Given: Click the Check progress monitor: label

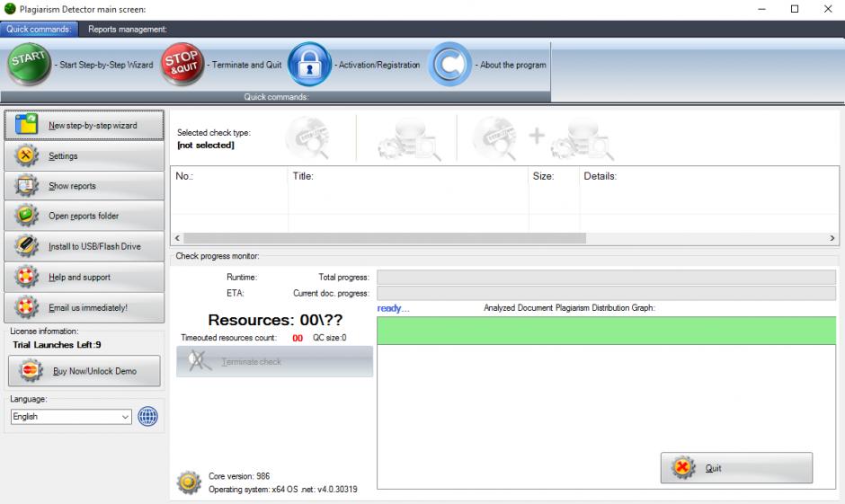Looking at the screenshot, I should coord(218,256).
